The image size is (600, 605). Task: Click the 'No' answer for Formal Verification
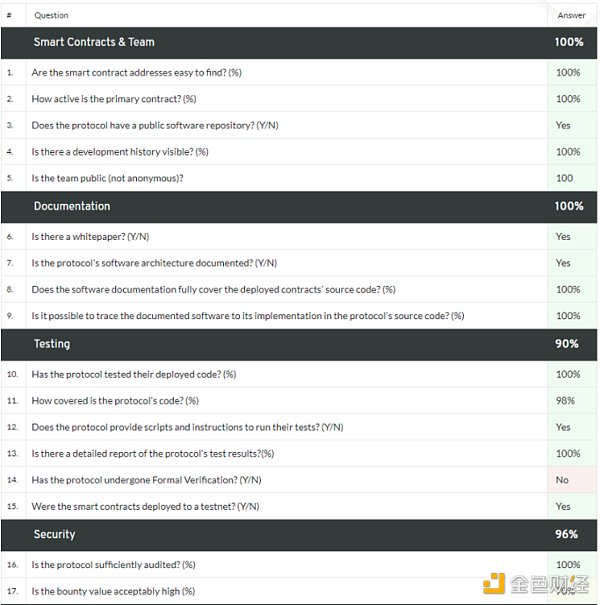click(563, 480)
